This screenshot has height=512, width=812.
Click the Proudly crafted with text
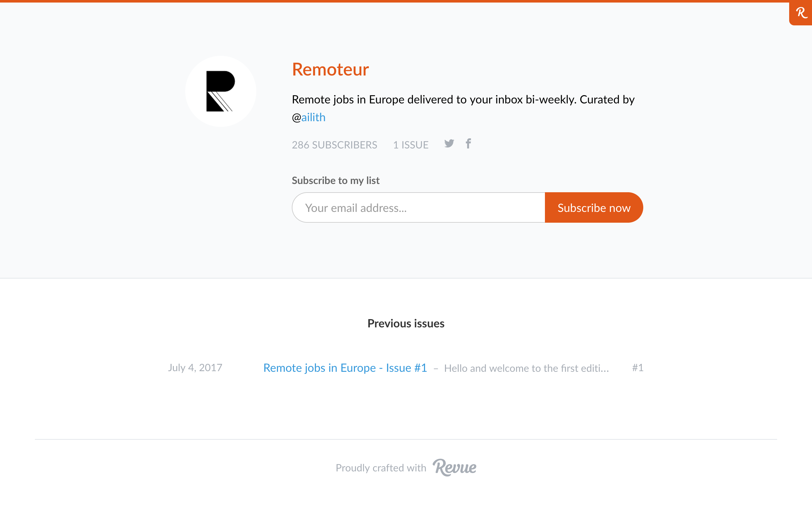381,468
